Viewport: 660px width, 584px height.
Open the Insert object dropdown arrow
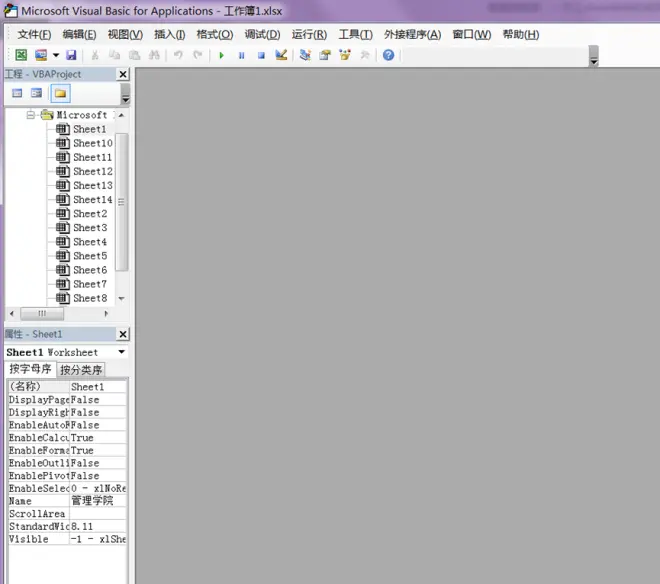(x=56, y=55)
